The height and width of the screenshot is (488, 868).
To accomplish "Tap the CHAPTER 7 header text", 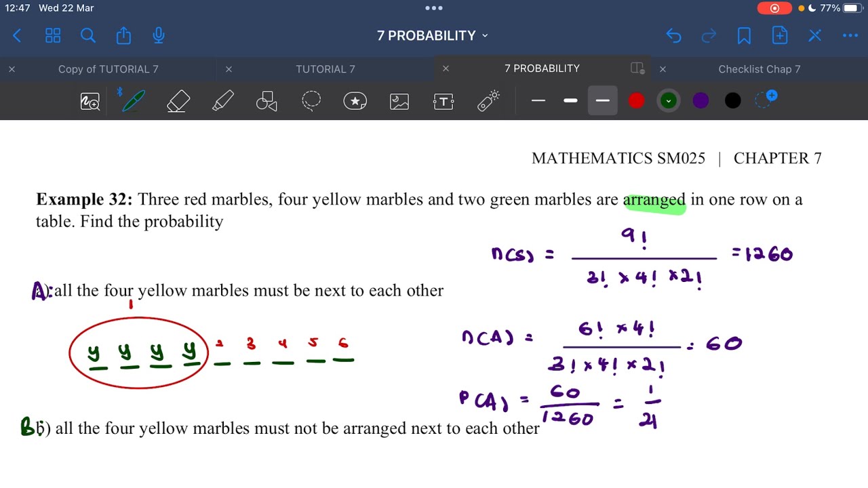I will (778, 159).
